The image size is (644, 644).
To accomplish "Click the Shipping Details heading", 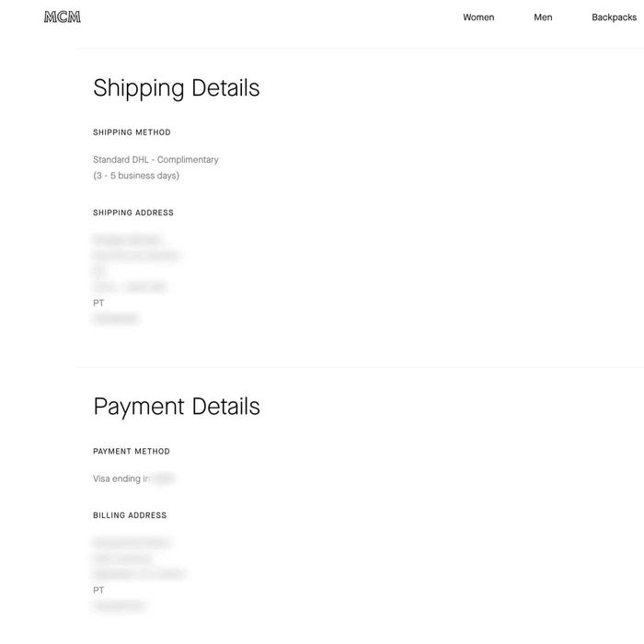I will pos(176,88).
